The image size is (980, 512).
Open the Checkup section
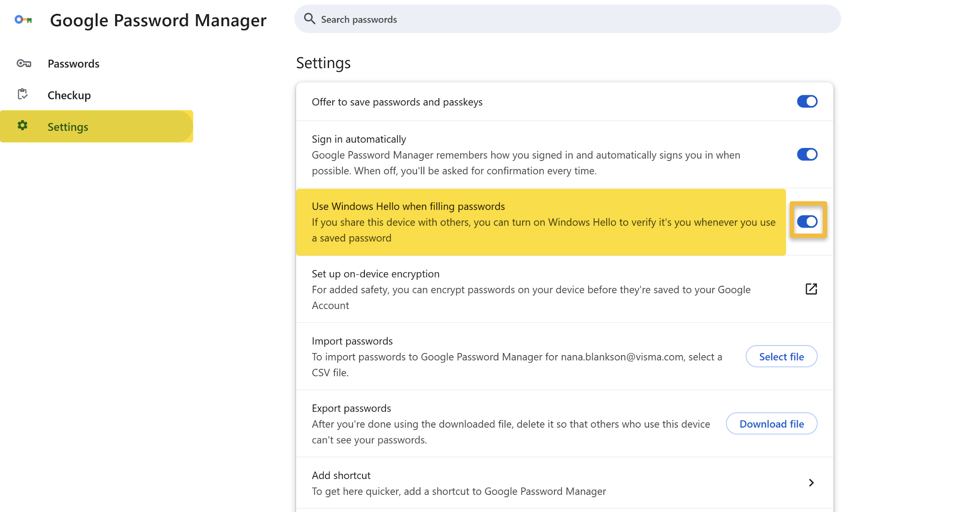[x=69, y=95]
